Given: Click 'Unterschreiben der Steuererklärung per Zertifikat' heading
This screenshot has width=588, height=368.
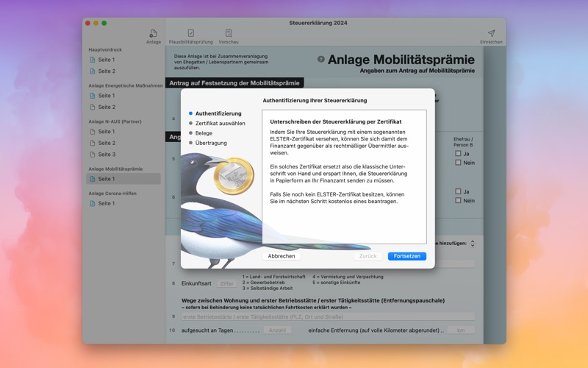Looking at the screenshot, I should [336, 121].
